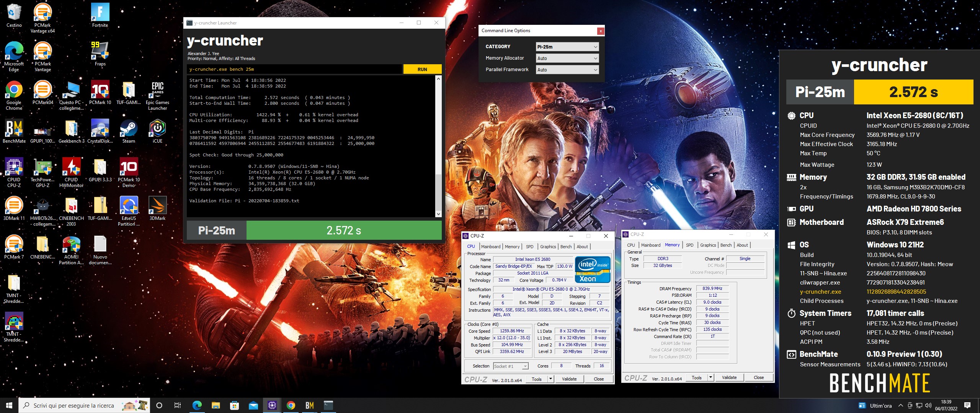Viewport: 980px width, 413px height.
Task: Open the Steam desktop shortcut
Action: coord(129,131)
